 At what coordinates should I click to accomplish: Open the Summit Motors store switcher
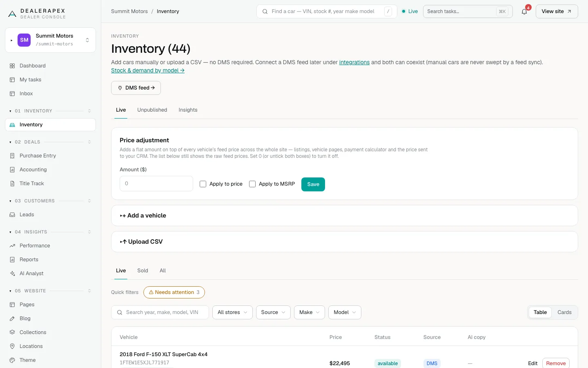coord(50,40)
